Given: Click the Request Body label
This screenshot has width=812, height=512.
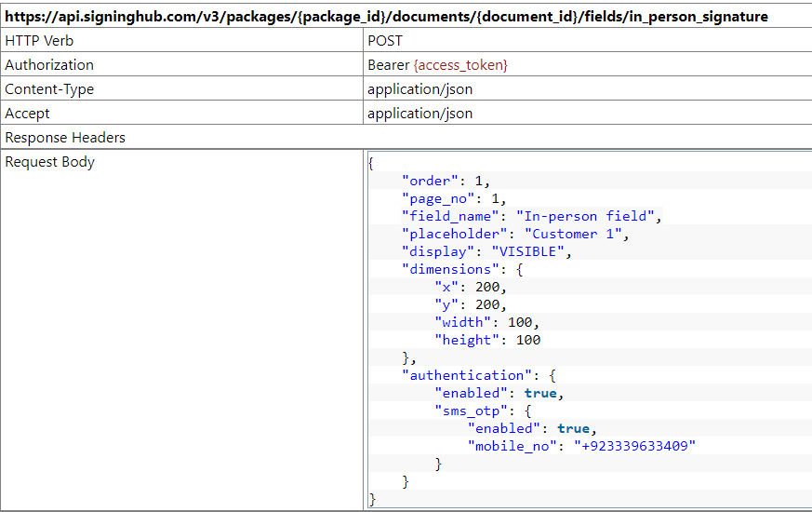Looking at the screenshot, I should pyautogui.click(x=50, y=162).
